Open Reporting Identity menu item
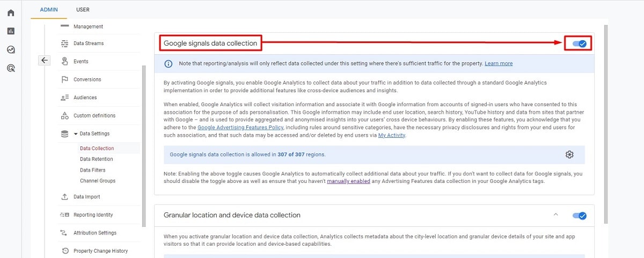The image size is (644, 258). coord(93,215)
